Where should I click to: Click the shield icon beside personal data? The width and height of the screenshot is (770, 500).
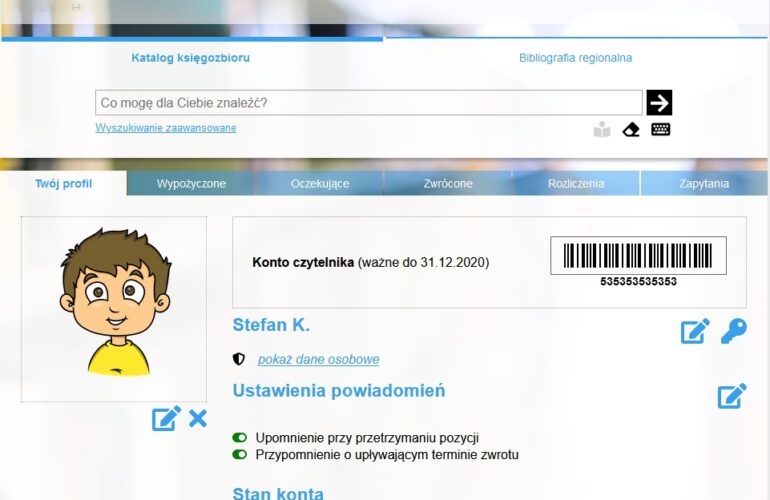[239, 359]
